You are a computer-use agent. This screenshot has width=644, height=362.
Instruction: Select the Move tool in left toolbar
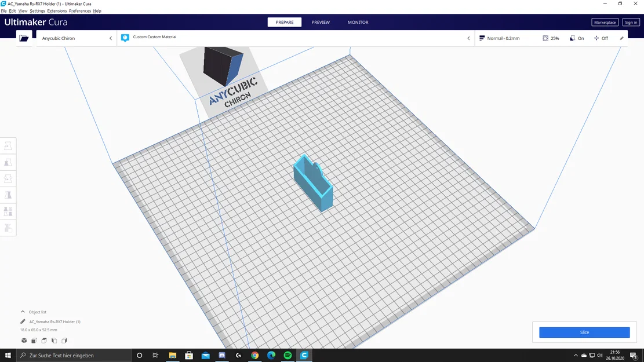[8, 146]
